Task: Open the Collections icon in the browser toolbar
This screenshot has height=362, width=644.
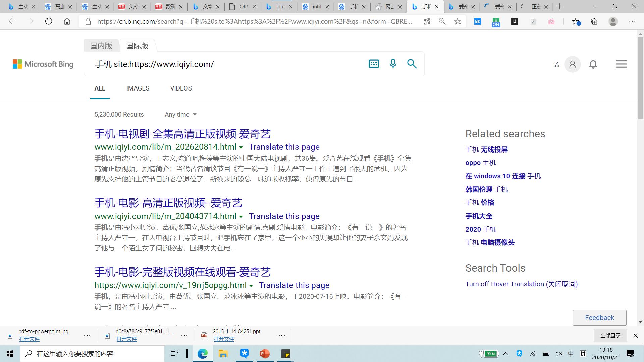Action: coord(593,21)
